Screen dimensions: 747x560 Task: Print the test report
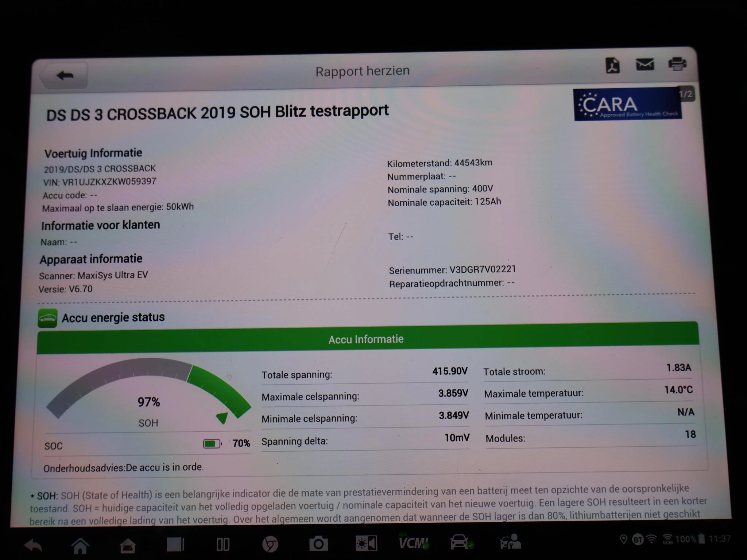(x=677, y=64)
